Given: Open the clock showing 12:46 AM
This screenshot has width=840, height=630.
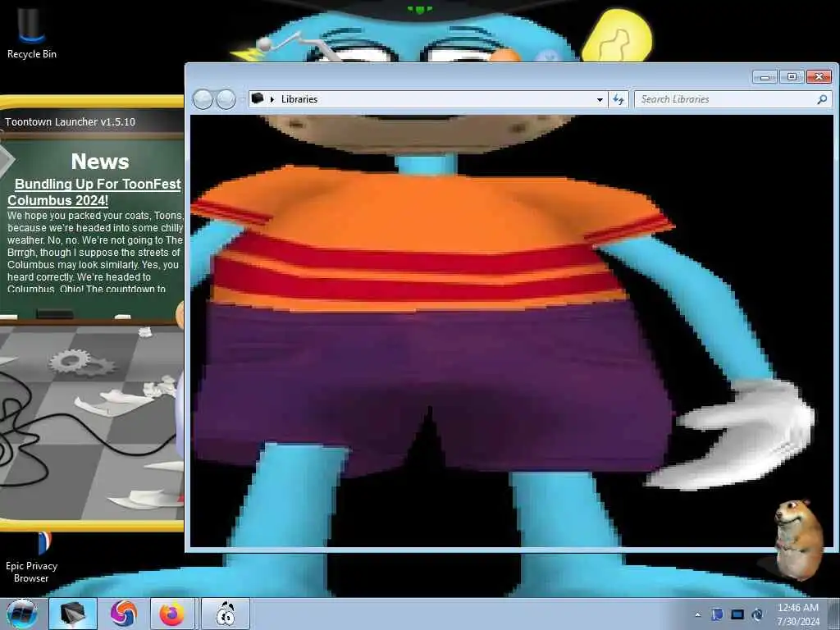Looking at the screenshot, I should pos(798,614).
